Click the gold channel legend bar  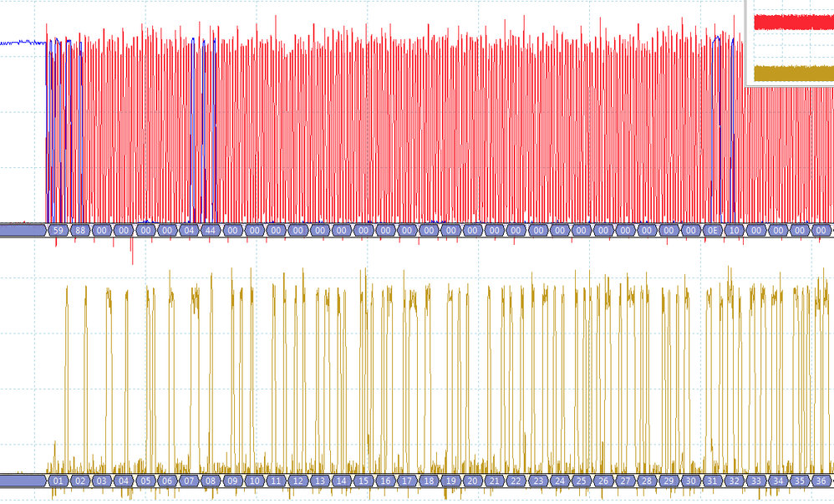[794, 74]
